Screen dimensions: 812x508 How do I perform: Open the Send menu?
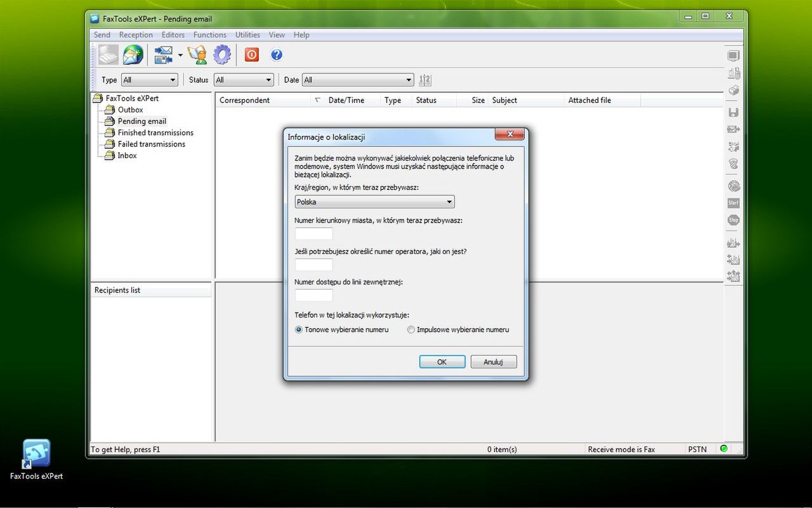coord(102,35)
